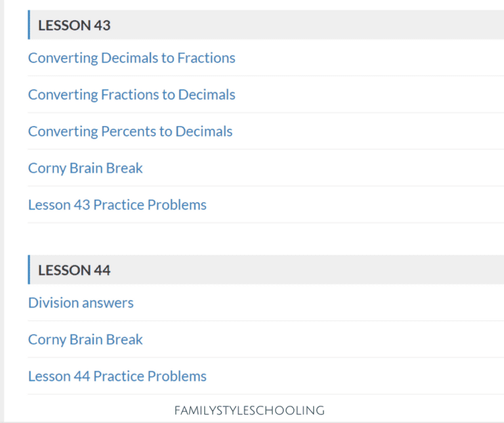The image size is (504, 423).
Task: Go to Lesson 43 Practice Problems
Action: (x=117, y=205)
